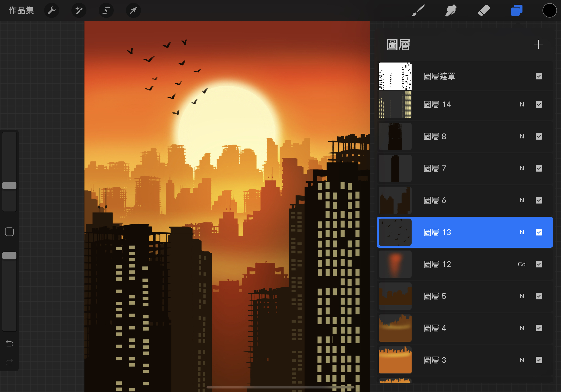Select the Smudge finger tool
Screen dimensions: 561x392
[x=451, y=11]
